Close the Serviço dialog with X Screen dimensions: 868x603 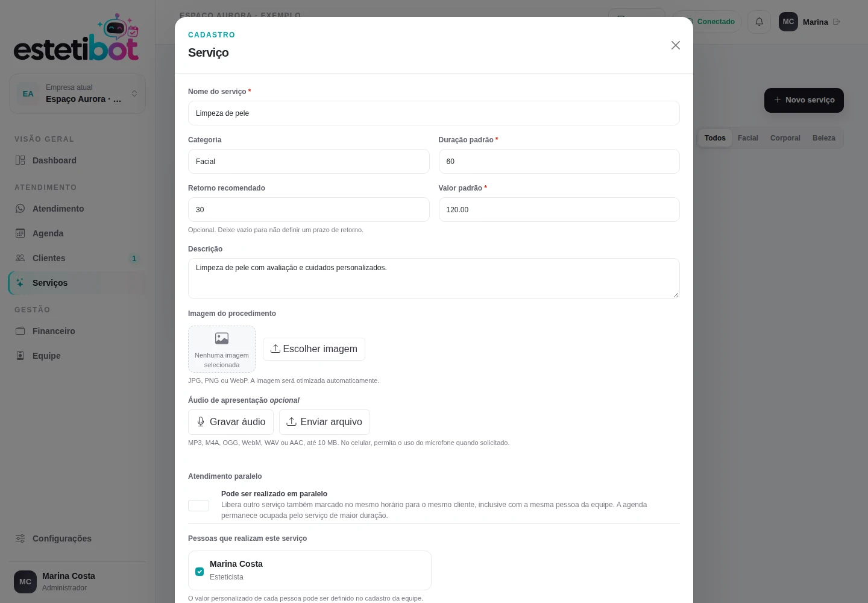676,45
